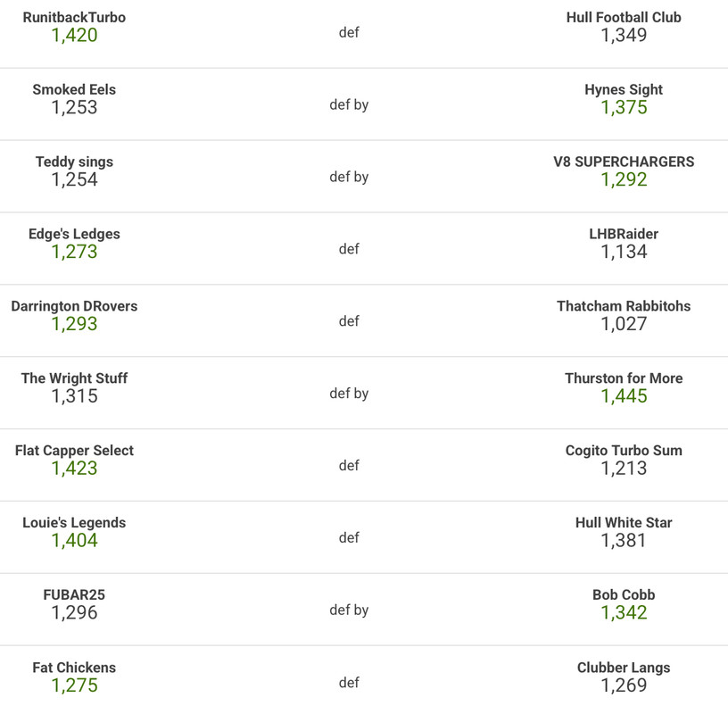
Task: Click the Flat Capper Select team
Action: [x=74, y=451]
